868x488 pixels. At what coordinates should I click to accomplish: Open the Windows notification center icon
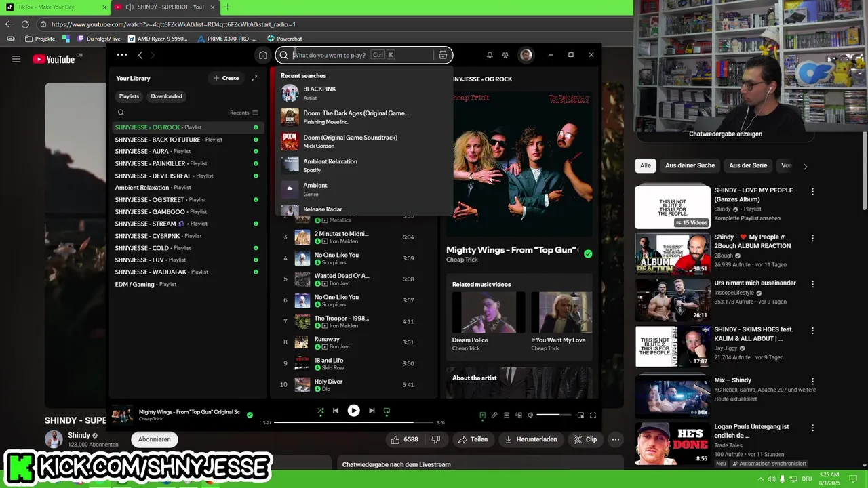[x=853, y=479]
